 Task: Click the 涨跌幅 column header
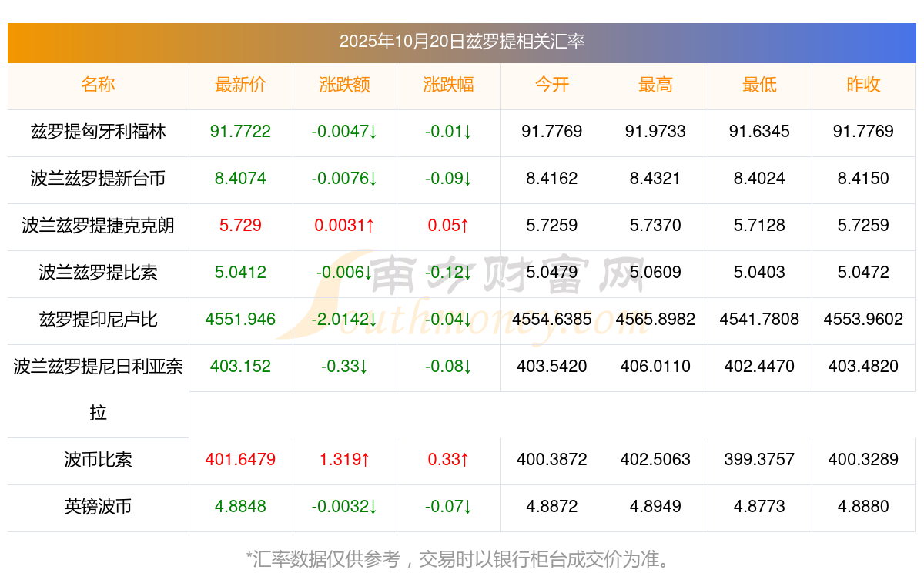coord(448,85)
